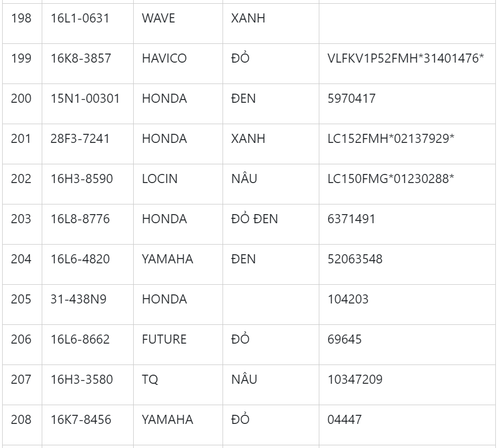Select the FUTURE model cell
The height and width of the screenshot is (448, 498).
click(164, 340)
